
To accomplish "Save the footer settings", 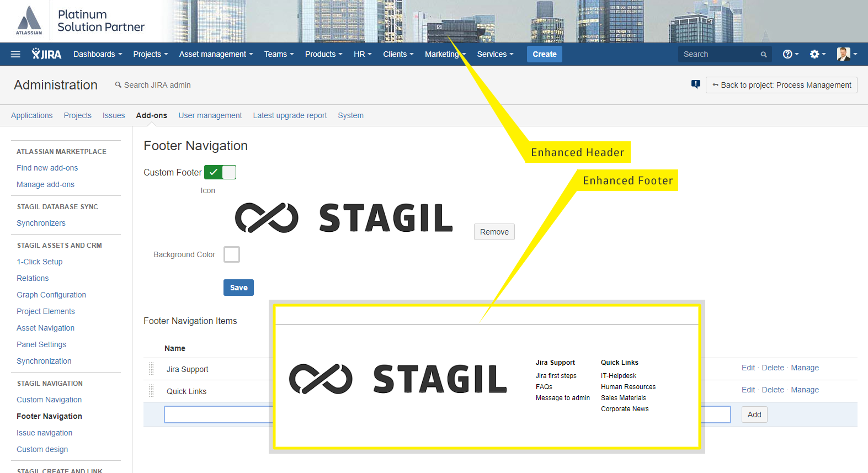I will coord(239,288).
